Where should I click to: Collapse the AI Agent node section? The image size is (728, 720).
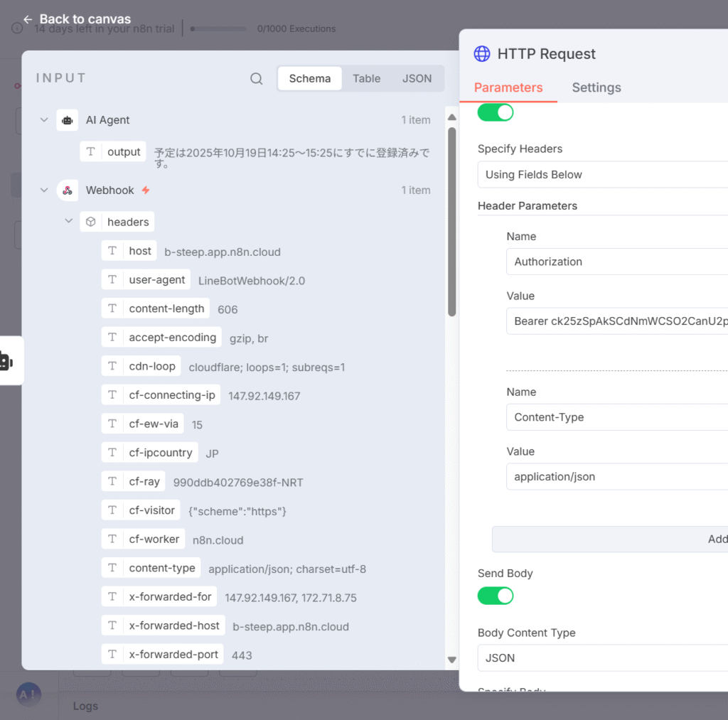pos(44,120)
